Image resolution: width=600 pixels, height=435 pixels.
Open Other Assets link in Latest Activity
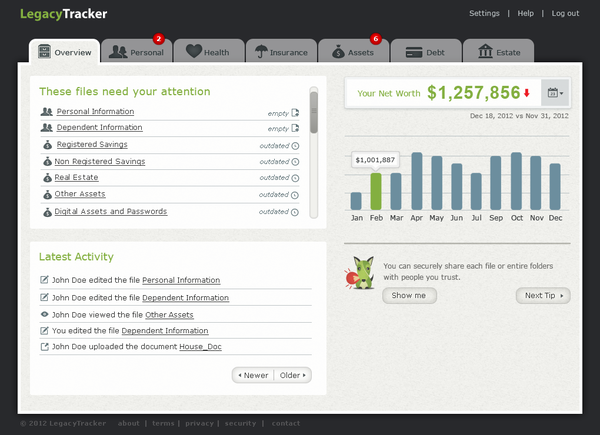[169, 315]
